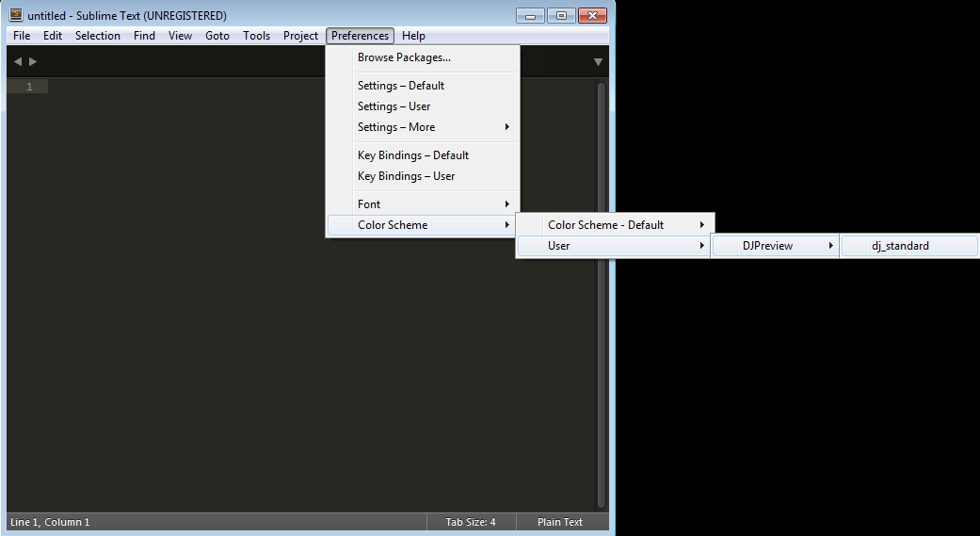
Task: Open Settings – Default
Action: click(x=400, y=86)
